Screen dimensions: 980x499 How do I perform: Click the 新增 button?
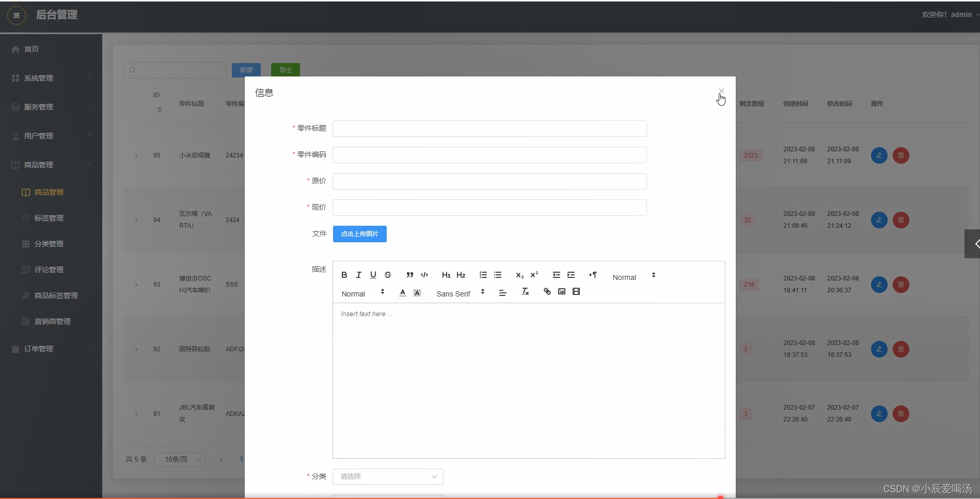click(246, 70)
